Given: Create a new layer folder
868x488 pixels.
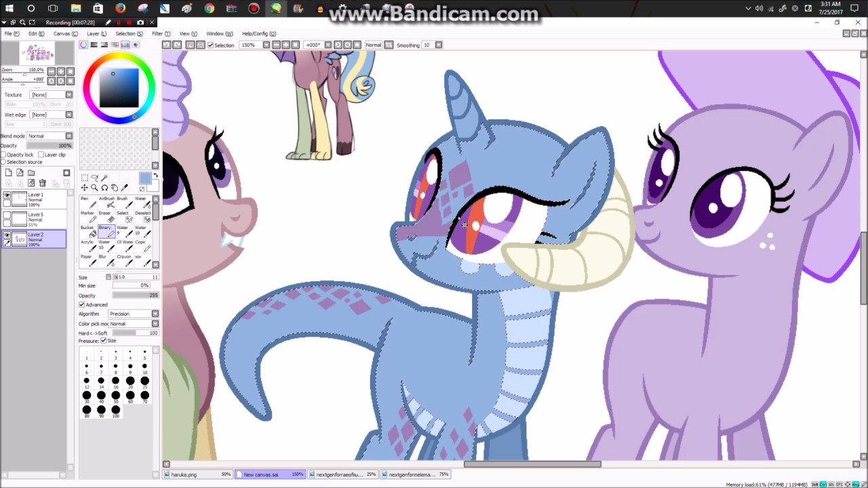Looking at the screenshot, I should (x=31, y=173).
